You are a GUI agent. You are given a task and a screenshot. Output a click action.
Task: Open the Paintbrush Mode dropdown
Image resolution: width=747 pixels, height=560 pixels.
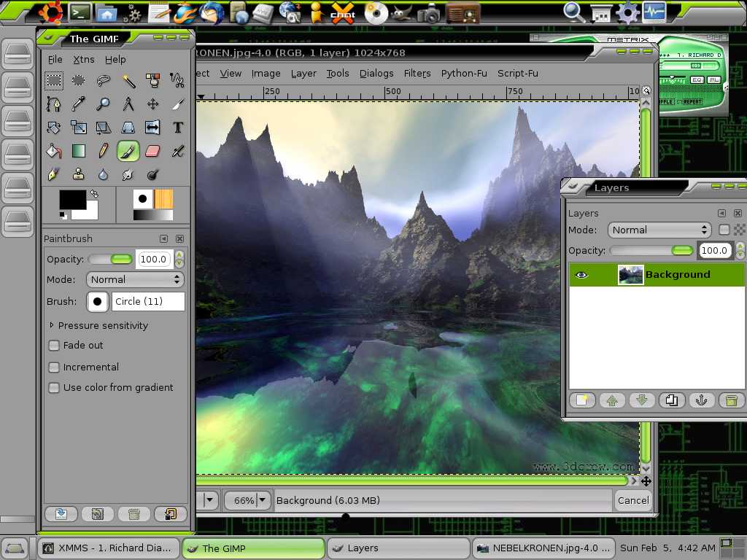135,279
